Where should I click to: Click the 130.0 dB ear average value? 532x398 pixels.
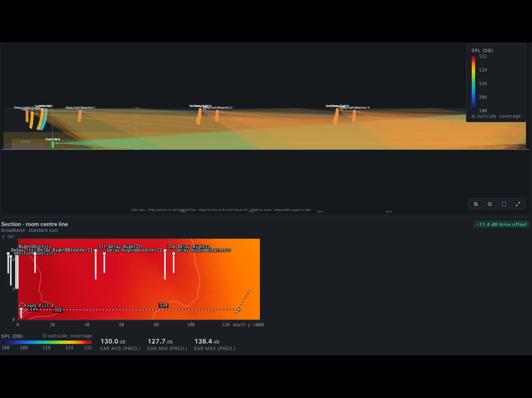coord(113,341)
